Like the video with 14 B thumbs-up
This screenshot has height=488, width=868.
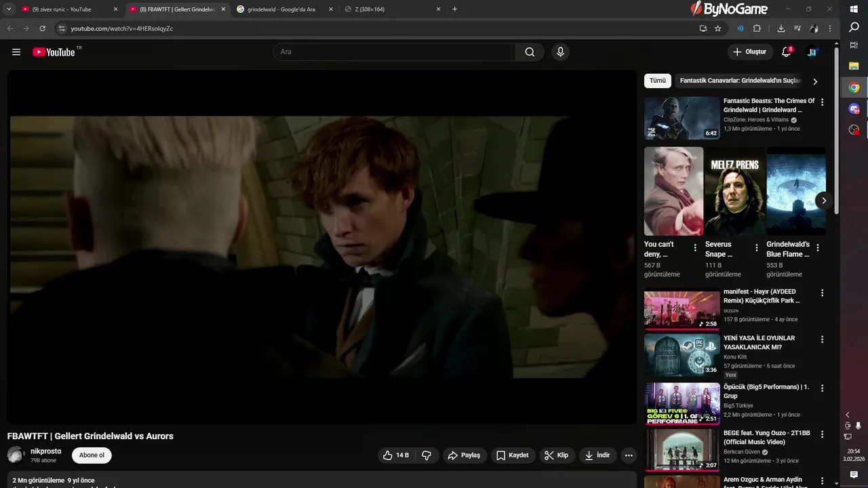[x=396, y=455]
